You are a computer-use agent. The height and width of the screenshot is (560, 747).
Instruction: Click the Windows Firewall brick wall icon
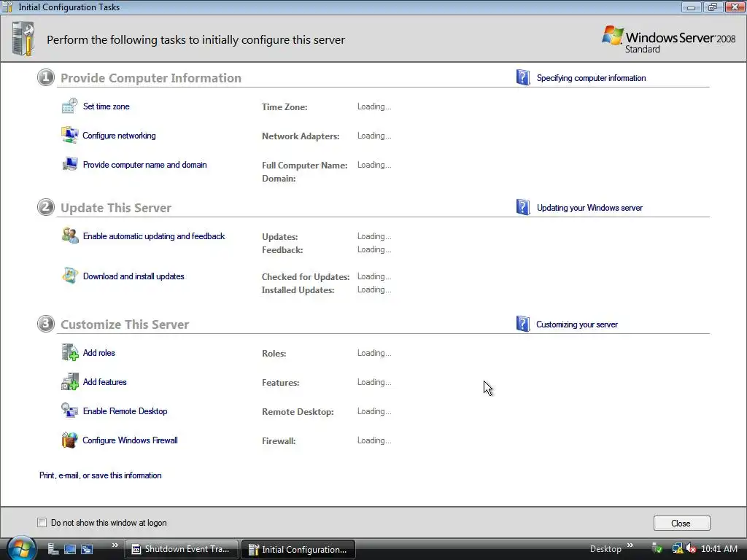click(69, 440)
